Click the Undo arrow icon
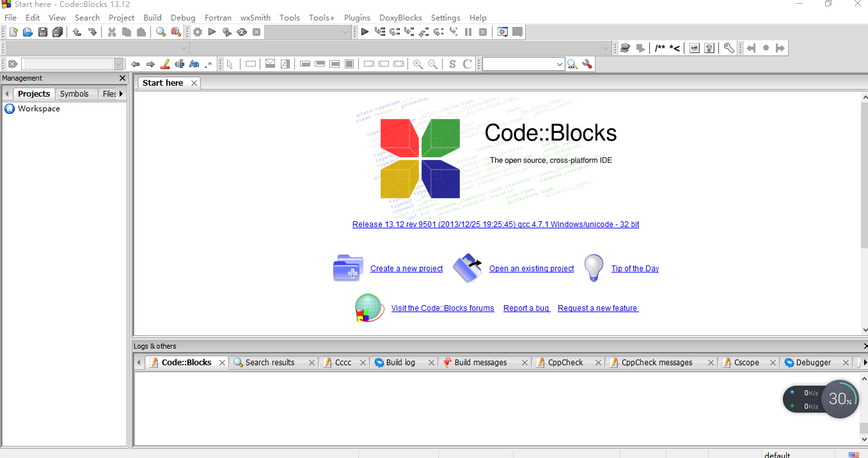868x458 pixels. pos(77,32)
